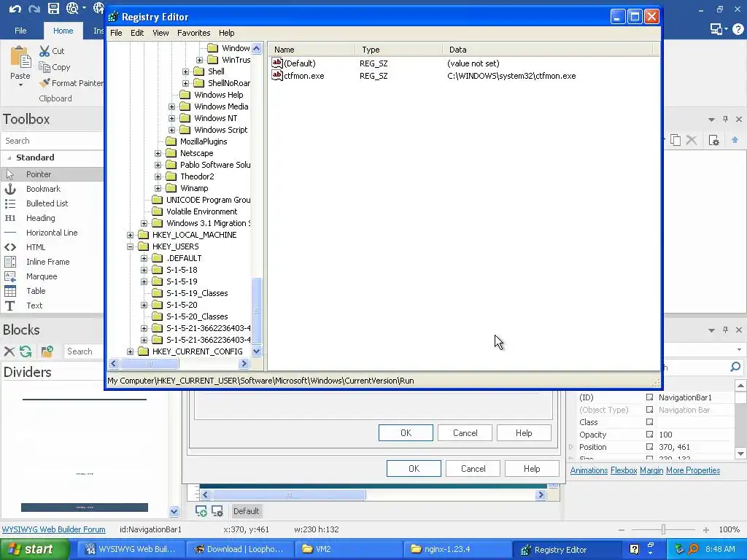This screenshot has width=747, height=560.
Task: Adjust the zoom slider handle
Action: (663, 529)
